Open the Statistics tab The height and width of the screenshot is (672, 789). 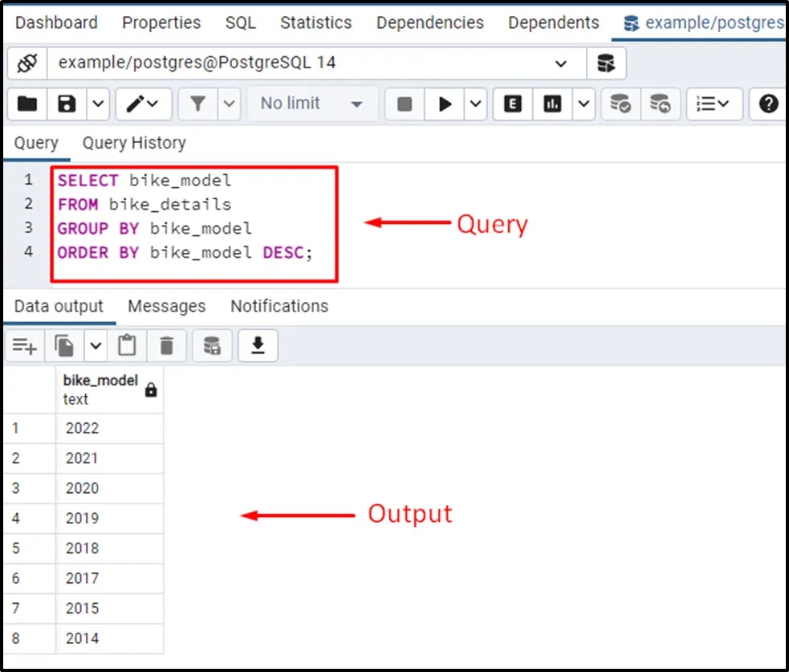point(315,22)
